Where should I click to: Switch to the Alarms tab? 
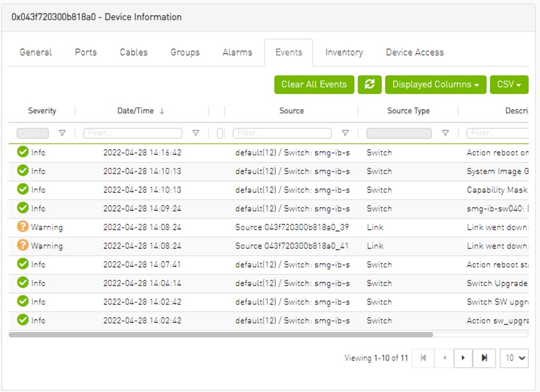point(237,53)
